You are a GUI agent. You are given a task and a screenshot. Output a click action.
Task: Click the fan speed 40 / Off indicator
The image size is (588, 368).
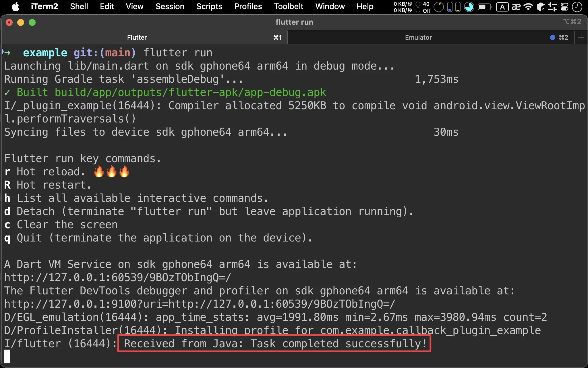pos(423,7)
